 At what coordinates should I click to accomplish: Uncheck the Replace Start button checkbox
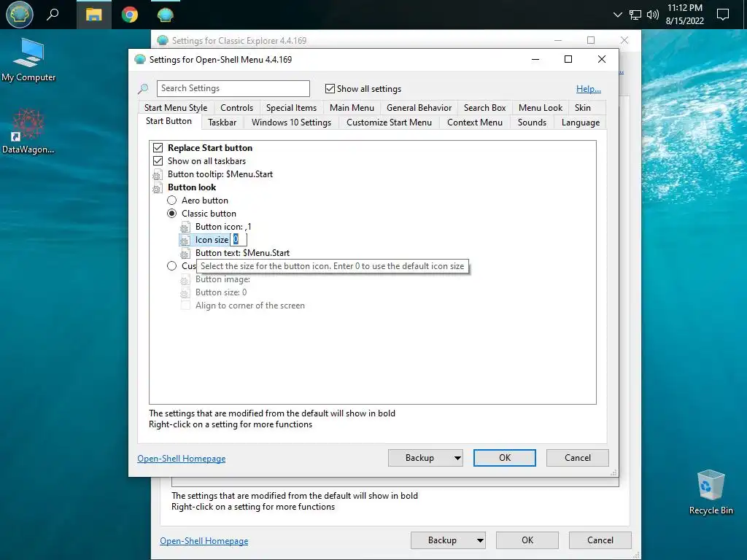coord(158,147)
